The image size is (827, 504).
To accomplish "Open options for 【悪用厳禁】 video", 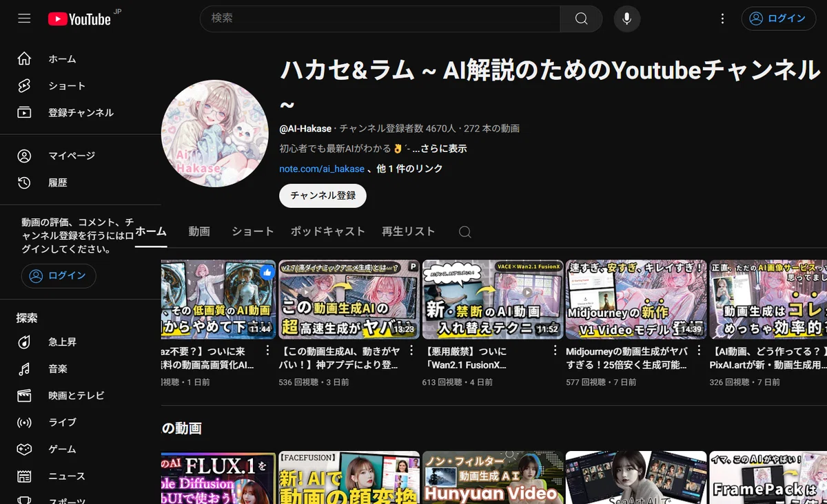I will pos(555,351).
